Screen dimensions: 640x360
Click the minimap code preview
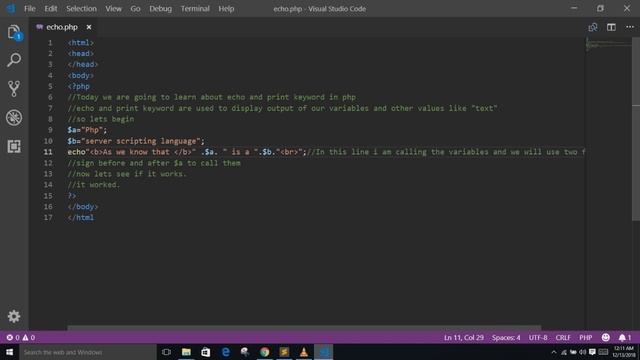[608, 44]
